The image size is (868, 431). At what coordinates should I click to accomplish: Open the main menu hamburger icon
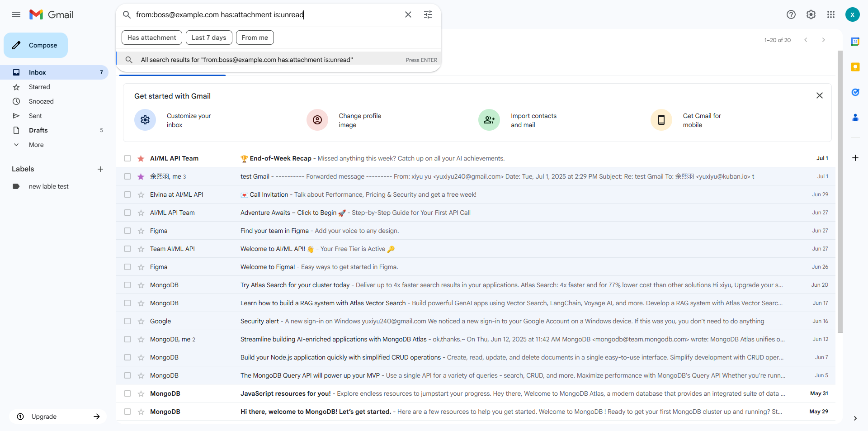click(x=16, y=14)
